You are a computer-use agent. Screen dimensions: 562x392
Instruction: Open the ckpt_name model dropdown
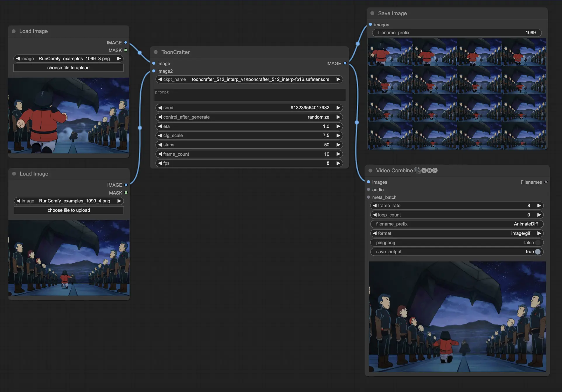pos(249,79)
